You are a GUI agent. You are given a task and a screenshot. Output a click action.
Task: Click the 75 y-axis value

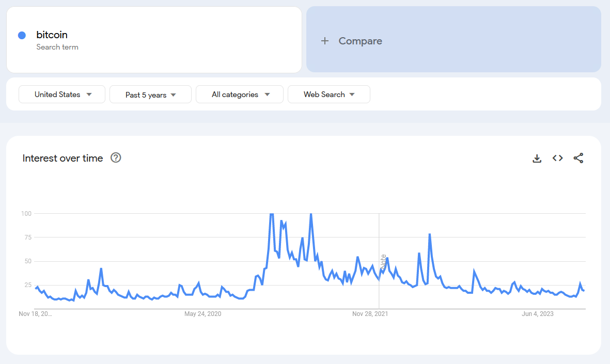(x=27, y=237)
